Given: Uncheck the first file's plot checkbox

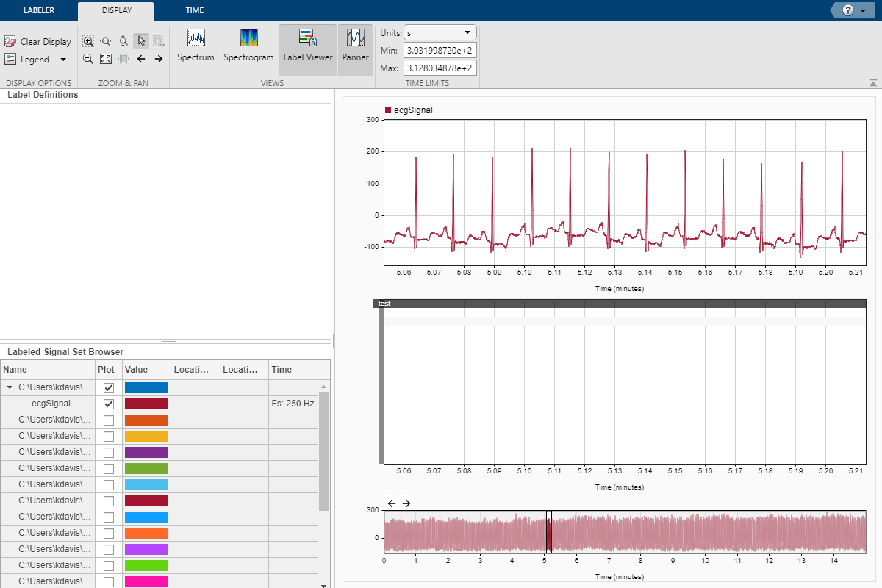Looking at the screenshot, I should [x=109, y=387].
